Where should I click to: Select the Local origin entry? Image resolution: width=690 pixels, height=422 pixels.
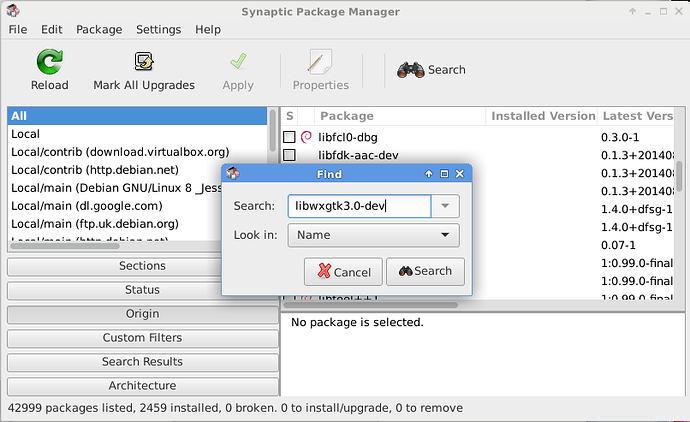tap(137, 134)
